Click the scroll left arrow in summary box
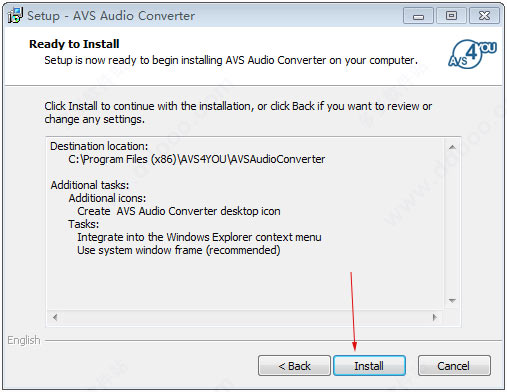The width and height of the screenshot is (507, 392). (x=55, y=317)
